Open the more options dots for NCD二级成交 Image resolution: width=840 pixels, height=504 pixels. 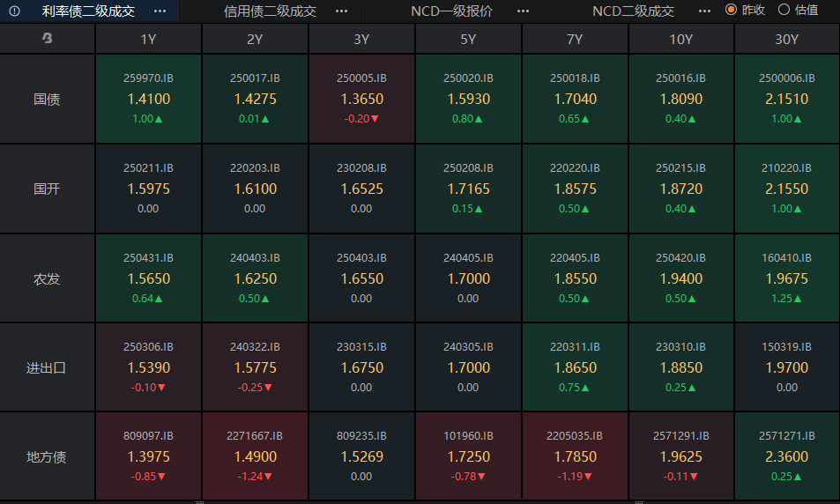coord(704,11)
